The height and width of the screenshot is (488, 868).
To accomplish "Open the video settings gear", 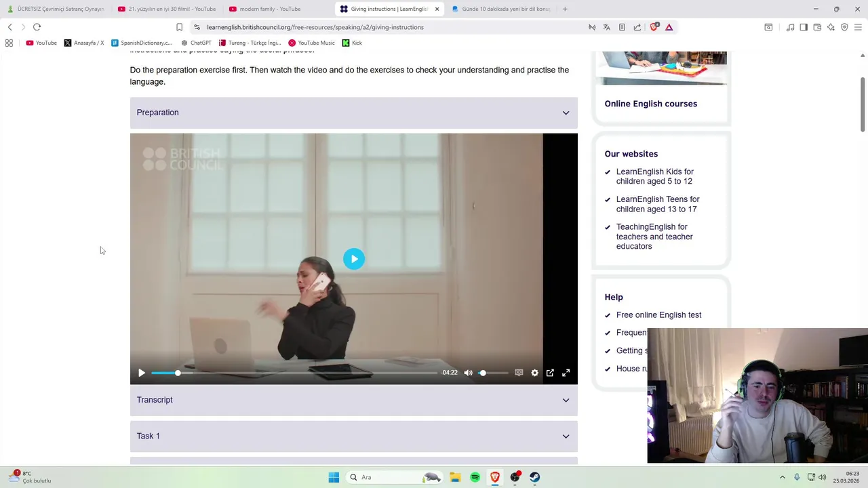I will (x=534, y=373).
